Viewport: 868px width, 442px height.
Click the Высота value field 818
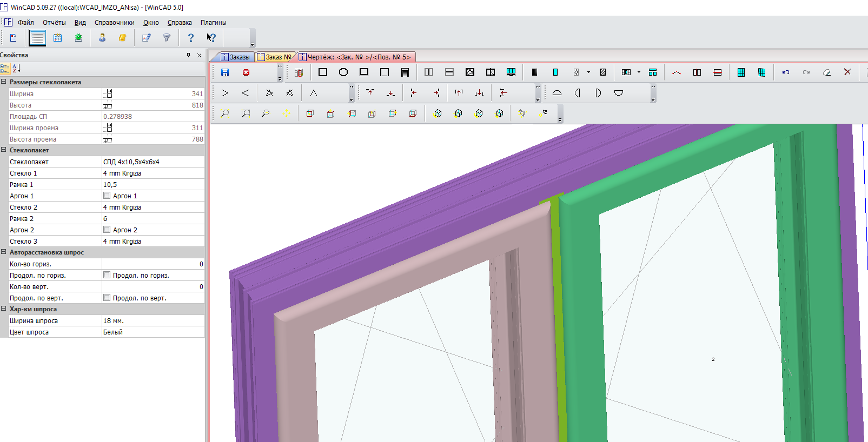pyautogui.click(x=153, y=105)
